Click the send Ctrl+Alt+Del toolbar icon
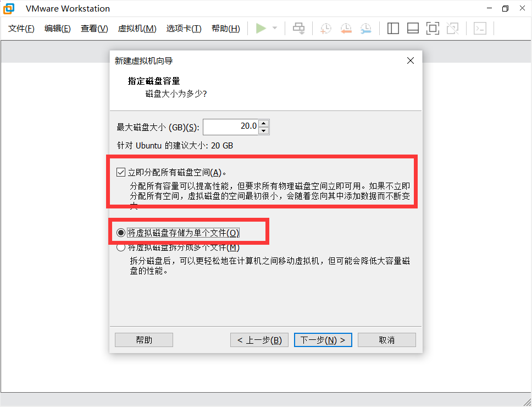Viewport: 532px width, 407px height. [298, 28]
